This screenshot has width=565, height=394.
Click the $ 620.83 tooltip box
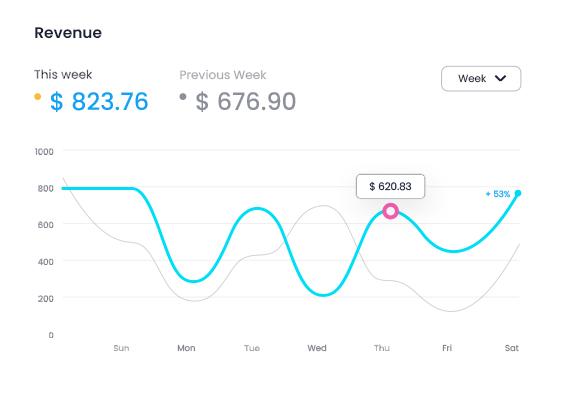point(390,186)
